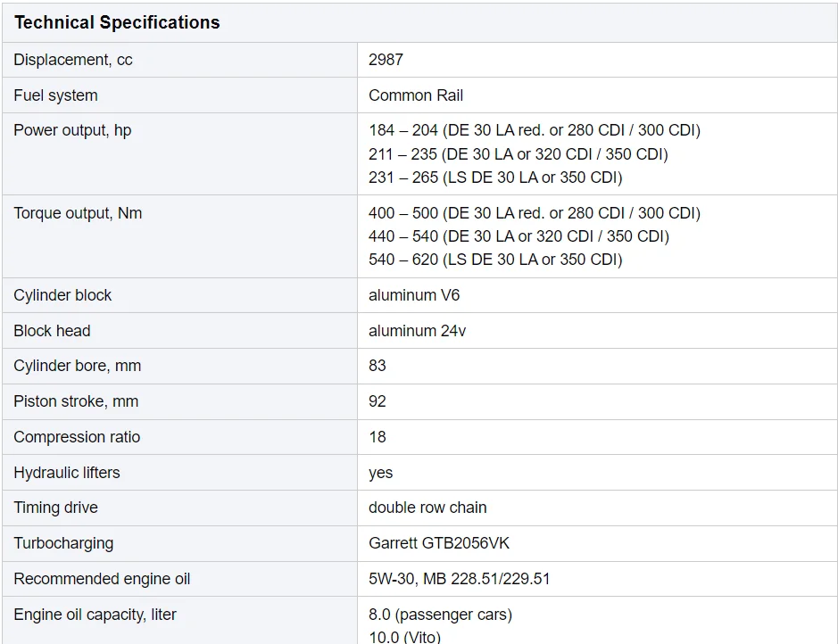This screenshot has width=838, height=644.
Task: Click the 5W-30, MB 228.51/229.51 oil value
Action: tap(459, 579)
